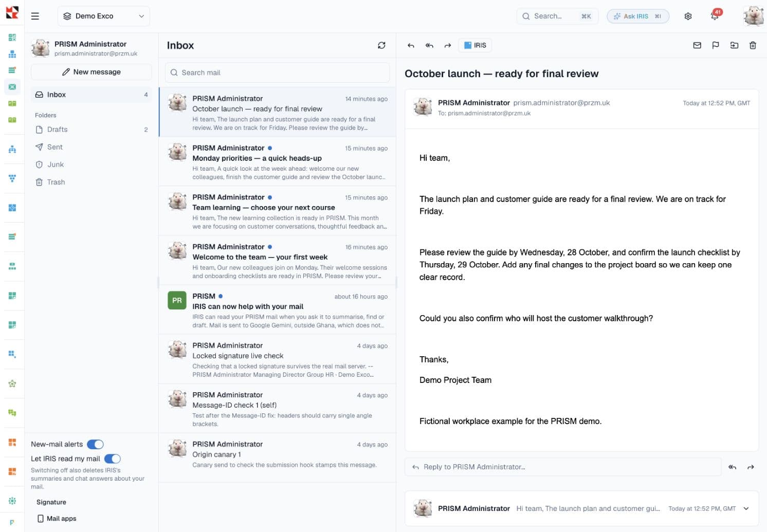Open the hamburger navigation menu
767x532 pixels.
35,16
